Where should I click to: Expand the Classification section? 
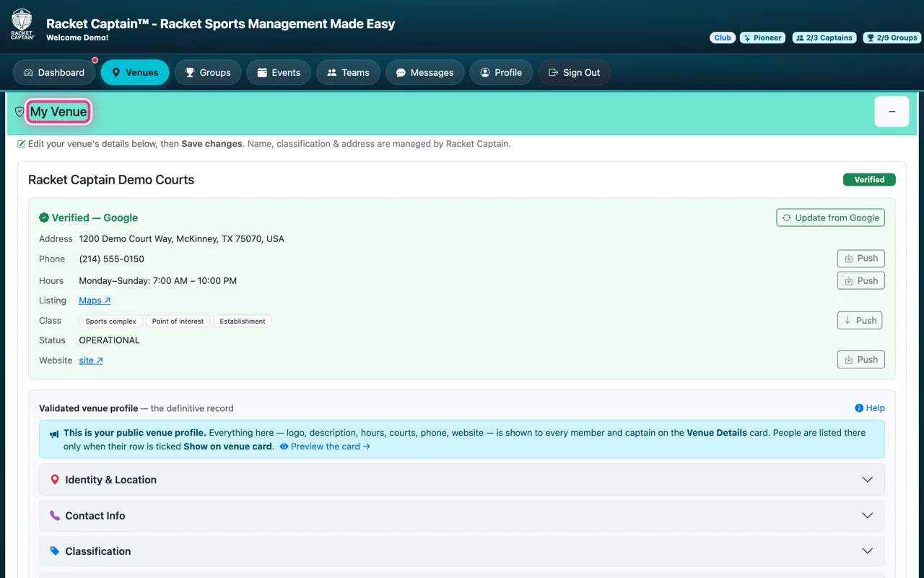tap(462, 551)
